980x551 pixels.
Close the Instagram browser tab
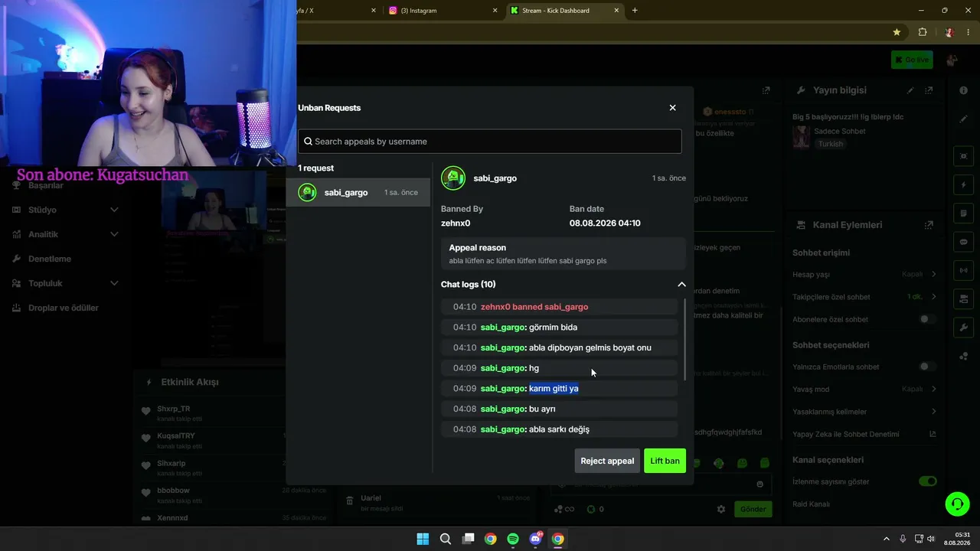tap(495, 11)
